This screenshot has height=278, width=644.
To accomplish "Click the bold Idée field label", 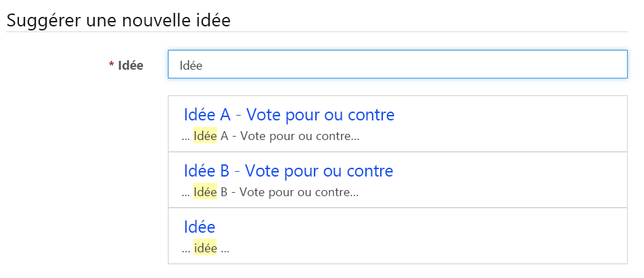I will click(131, 66).
